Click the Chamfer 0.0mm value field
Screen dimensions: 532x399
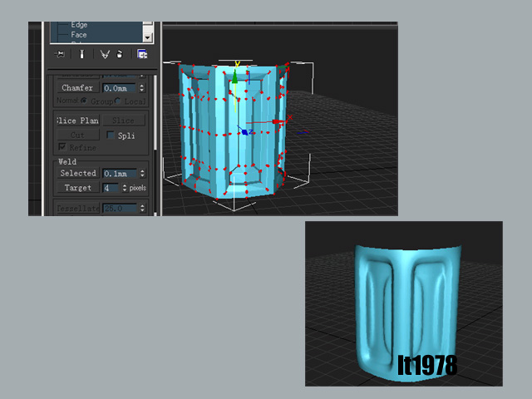(120, 88)
